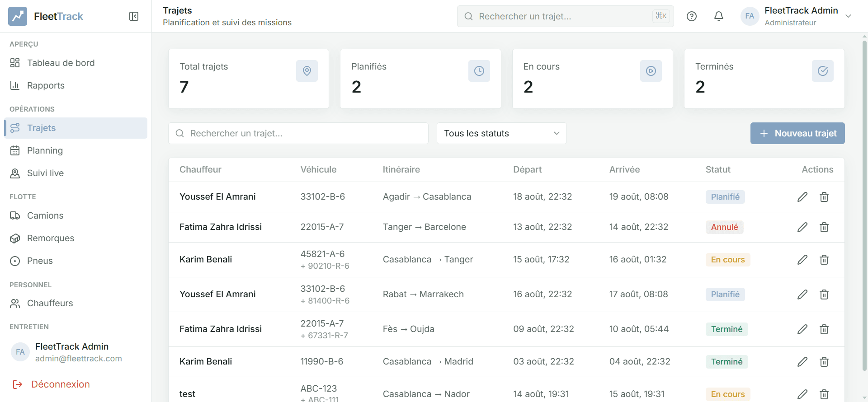868x402 pixels.
Task: Click the Arrivée column header
Action: pyautogui.click(x=624, y=169)
